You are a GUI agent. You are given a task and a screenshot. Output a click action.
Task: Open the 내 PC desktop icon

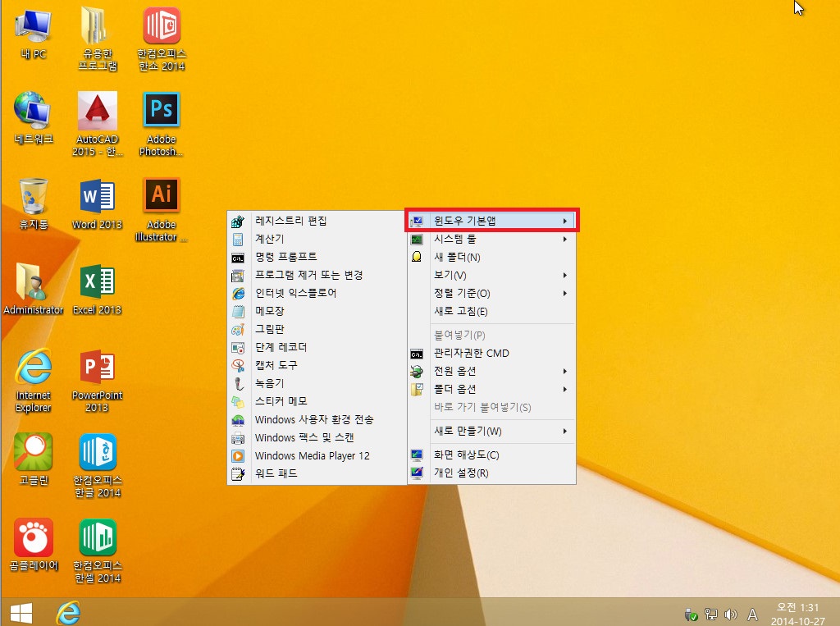[x=33, y=34]
